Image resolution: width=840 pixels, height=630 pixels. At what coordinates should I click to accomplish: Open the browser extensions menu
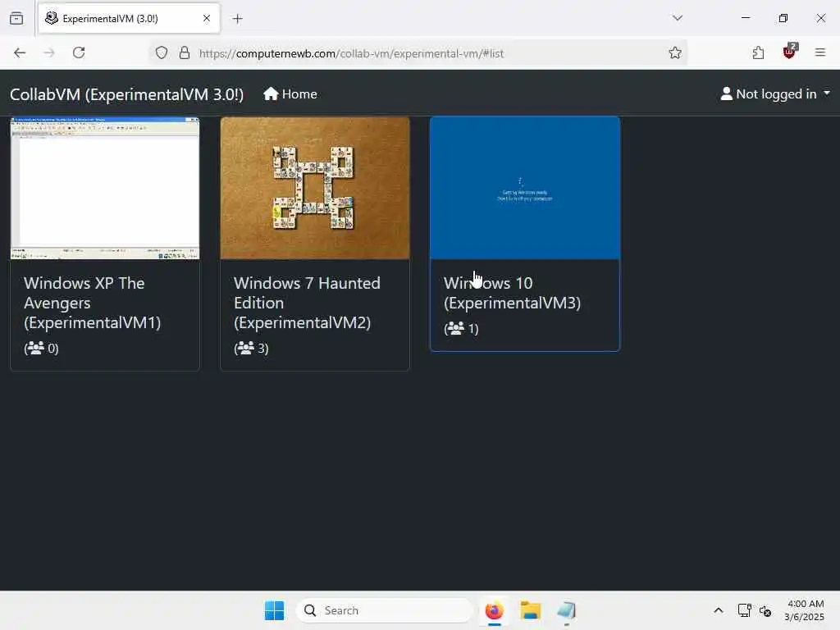tap(758, 52)
